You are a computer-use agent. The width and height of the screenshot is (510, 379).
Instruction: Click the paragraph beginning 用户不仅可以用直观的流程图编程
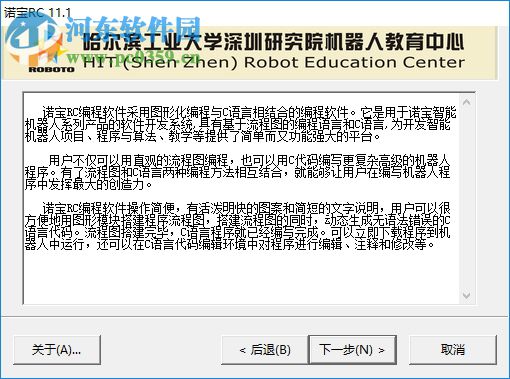pos(237,172)
